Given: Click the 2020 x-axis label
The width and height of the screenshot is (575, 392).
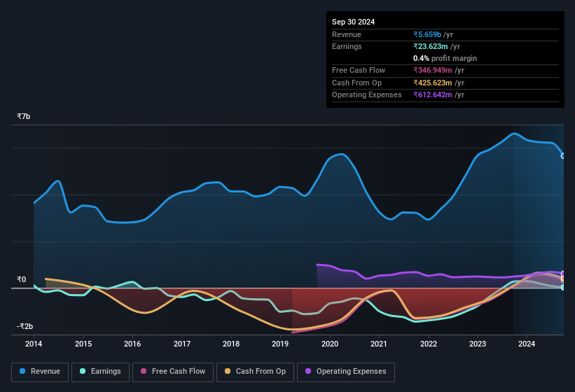Looking at the screenshot, I should click(330, 344).
